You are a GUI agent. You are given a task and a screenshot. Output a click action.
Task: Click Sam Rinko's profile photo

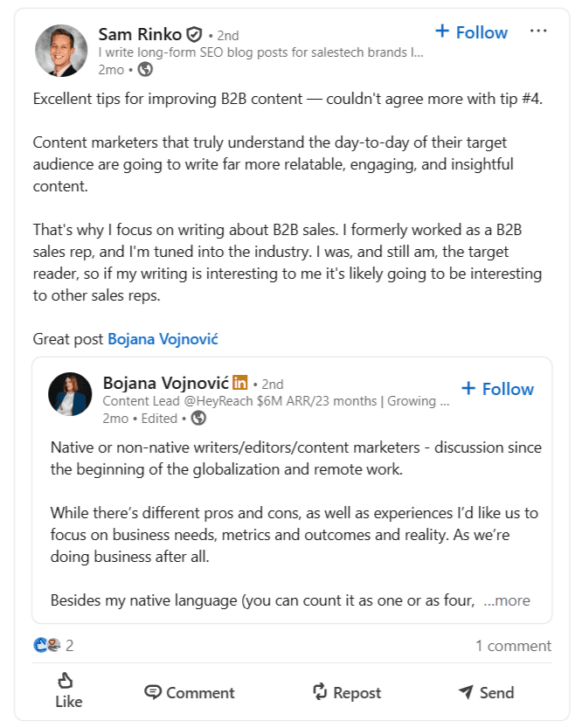tap(61, 51)
